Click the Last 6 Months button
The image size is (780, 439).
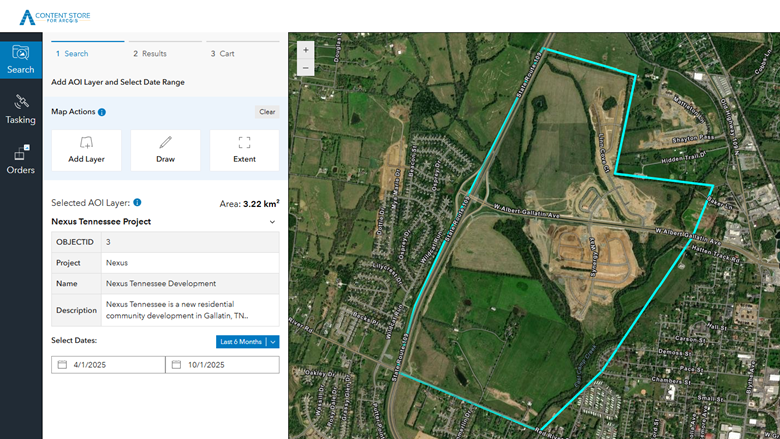point(240,342)
